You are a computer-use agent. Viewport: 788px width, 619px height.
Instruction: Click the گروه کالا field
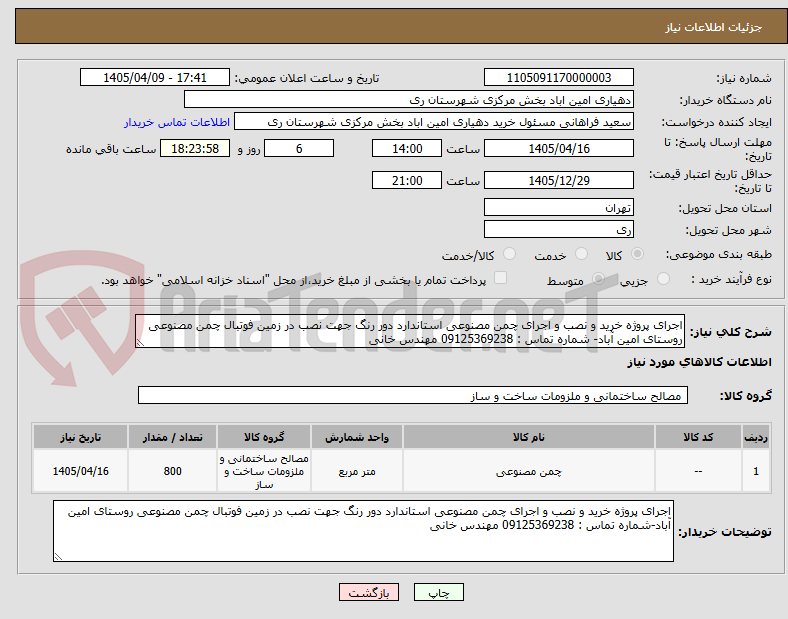coord(413,395)
